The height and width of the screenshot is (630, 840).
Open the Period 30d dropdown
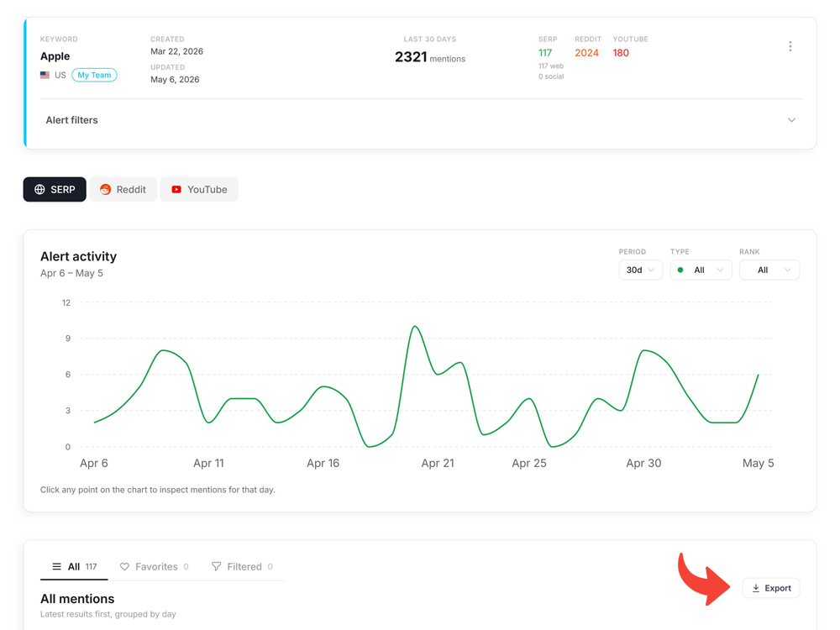[x=641, y=270]
